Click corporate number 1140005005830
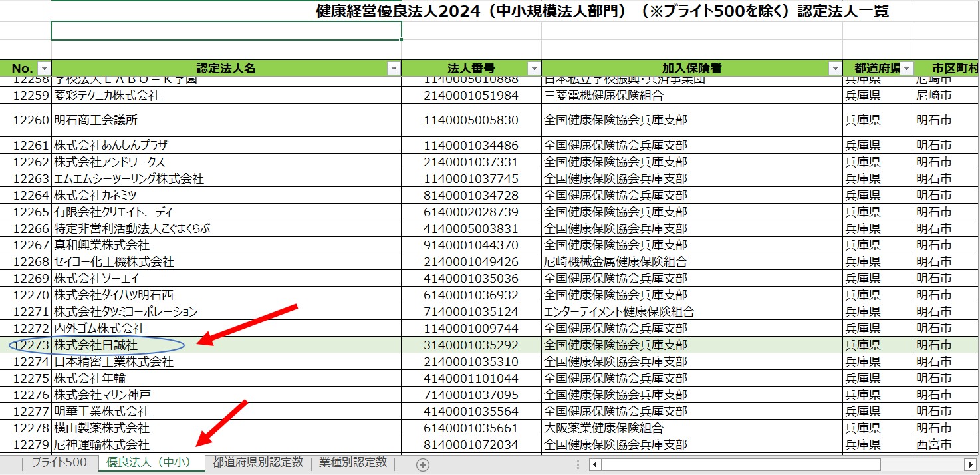The image size is (980, 475). [x=471, y=120]
